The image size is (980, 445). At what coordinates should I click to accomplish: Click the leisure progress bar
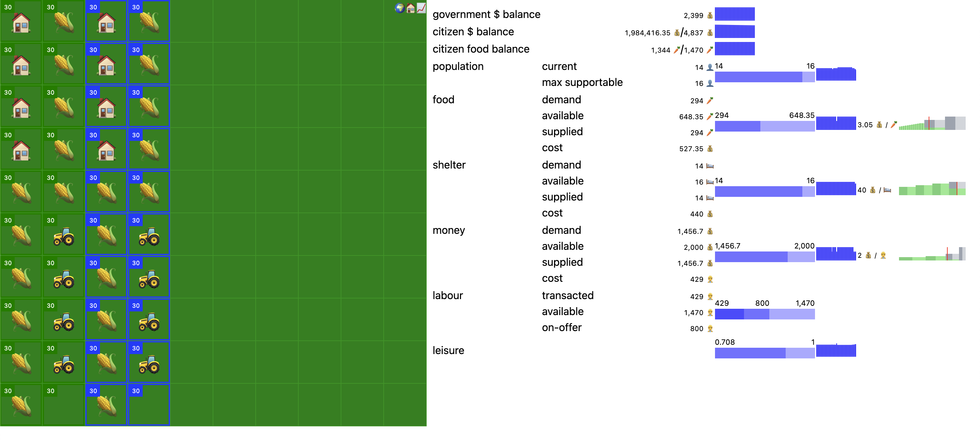[764, 353]
